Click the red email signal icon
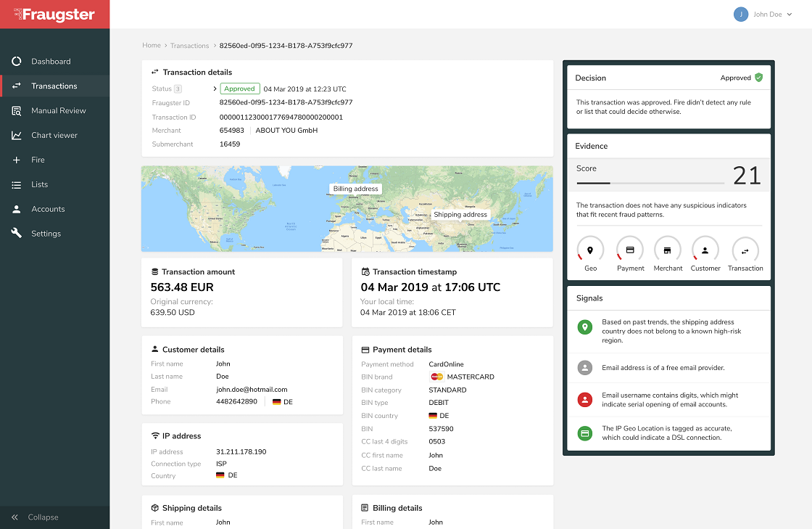The width and height of the screenshot is (812, 529). point(585,400)
